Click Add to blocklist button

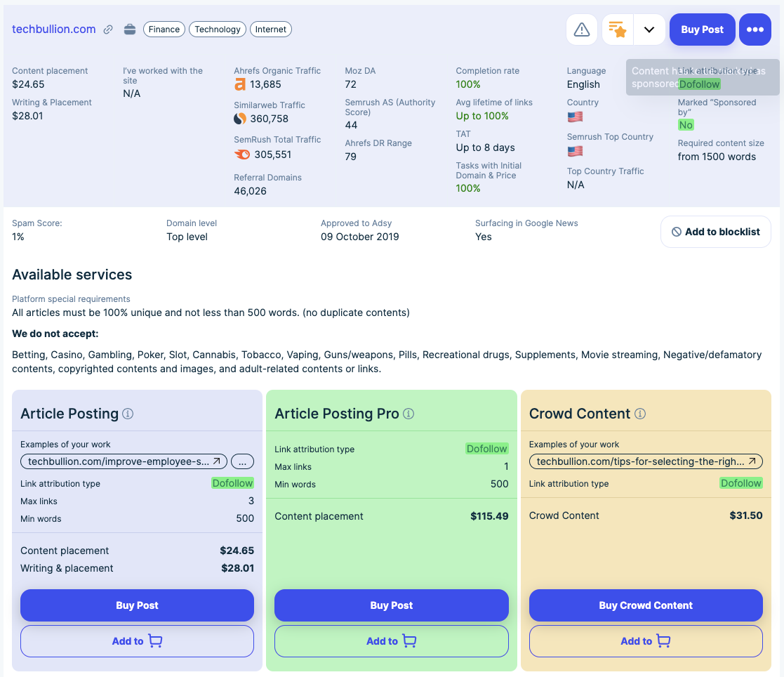pos(715,232)
